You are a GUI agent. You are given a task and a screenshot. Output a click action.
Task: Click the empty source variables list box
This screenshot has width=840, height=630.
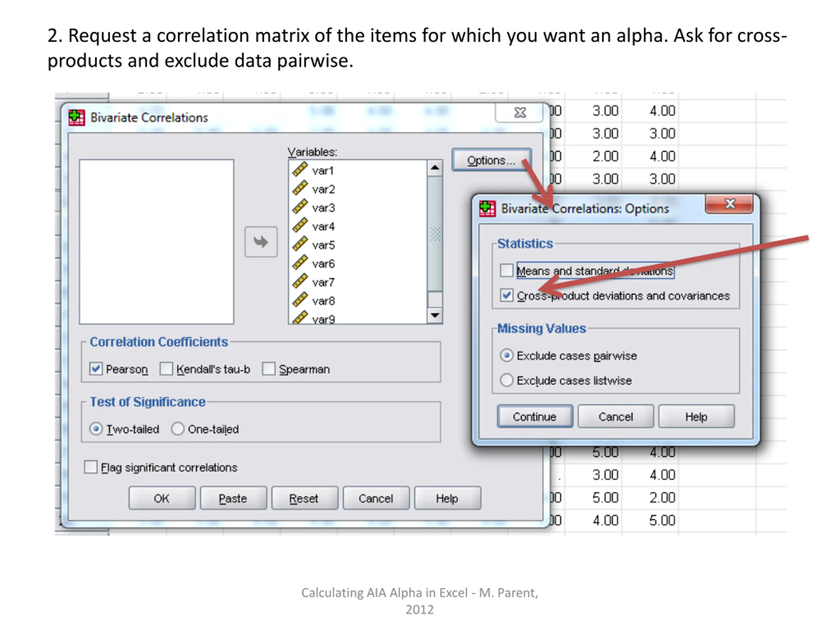tap(157, 242)
